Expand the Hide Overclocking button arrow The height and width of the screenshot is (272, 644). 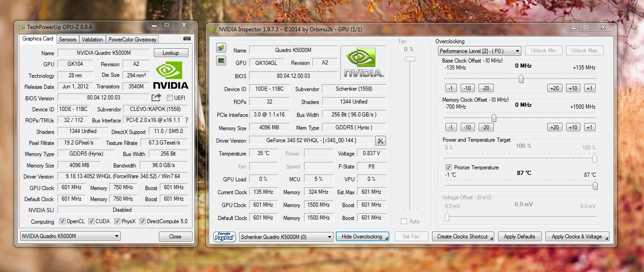point(386,238)
